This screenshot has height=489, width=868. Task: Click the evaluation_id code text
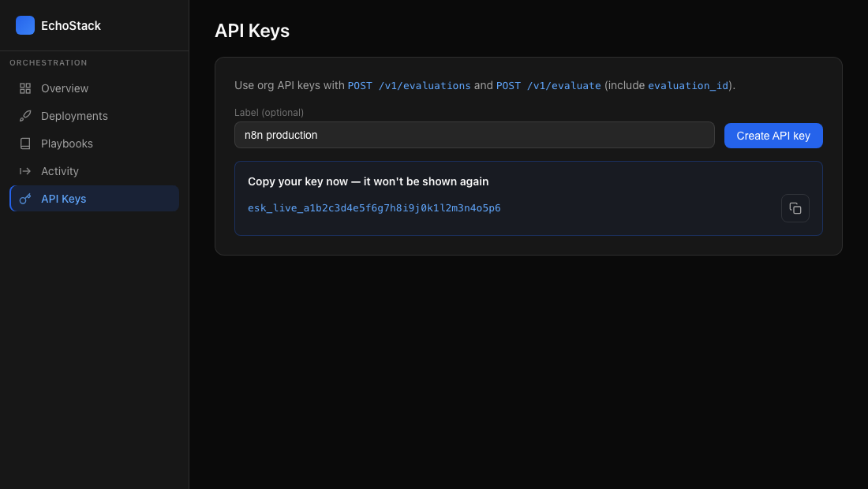[x=688, y=86]
